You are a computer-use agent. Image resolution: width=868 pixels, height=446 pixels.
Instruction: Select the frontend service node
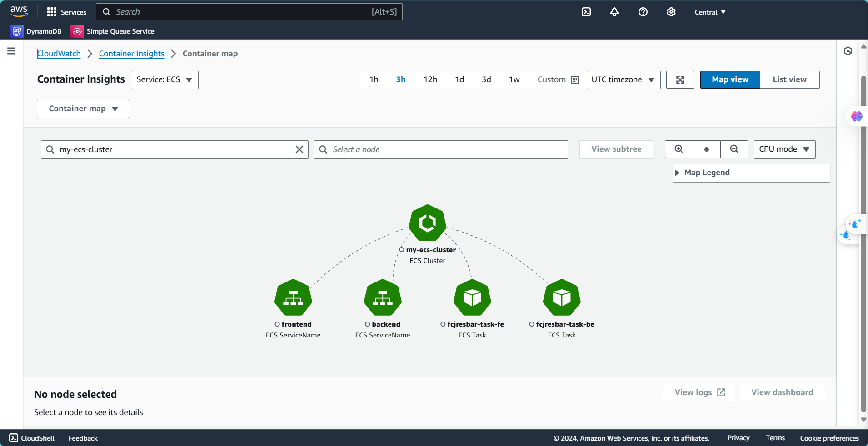293,297
